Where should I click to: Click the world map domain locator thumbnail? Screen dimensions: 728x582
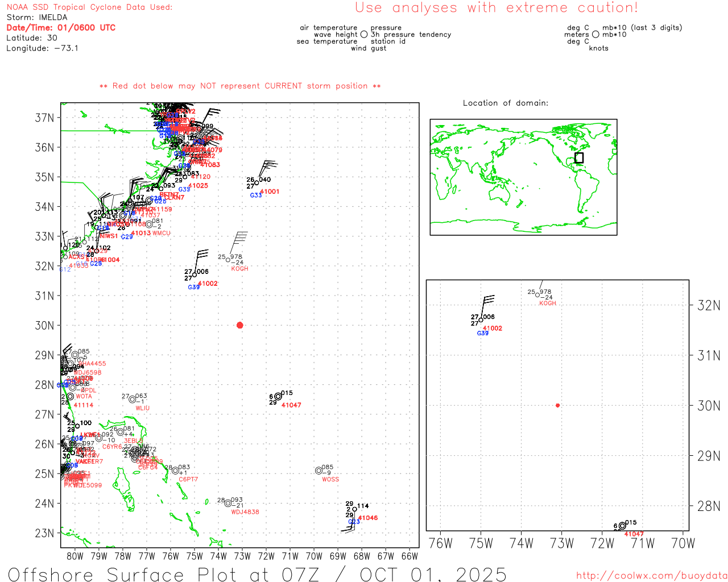pos(523,177)
